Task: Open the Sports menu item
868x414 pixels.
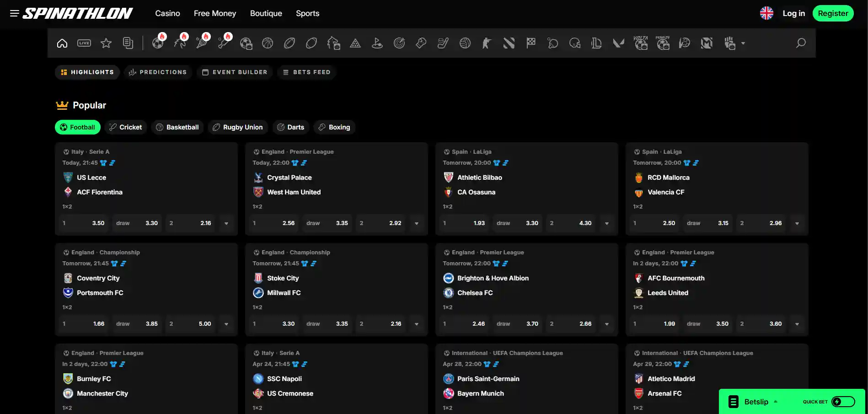Action: point(308,13)
